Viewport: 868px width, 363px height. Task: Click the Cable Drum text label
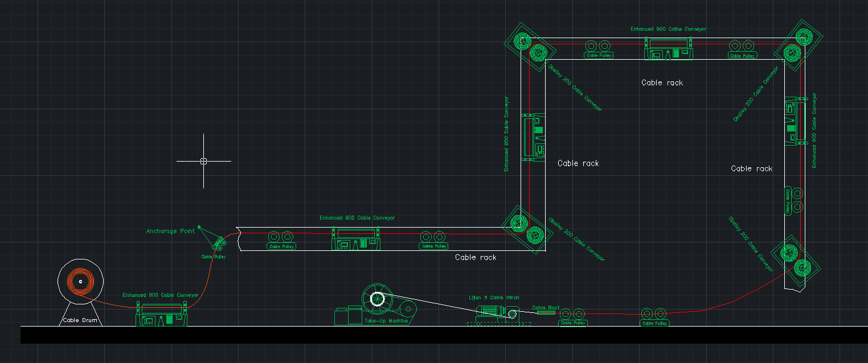(x=80, y=320)
